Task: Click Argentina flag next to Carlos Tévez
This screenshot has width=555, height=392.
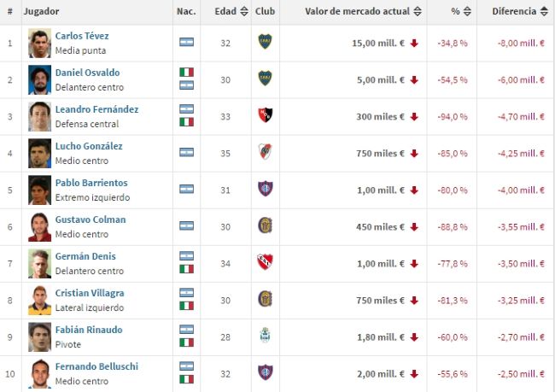Action: [186, 42]
